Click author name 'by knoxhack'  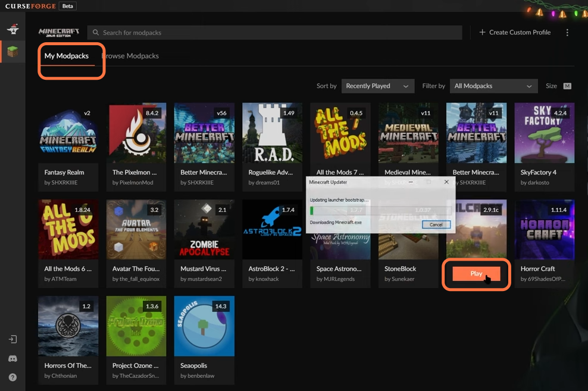click(263, 279)
